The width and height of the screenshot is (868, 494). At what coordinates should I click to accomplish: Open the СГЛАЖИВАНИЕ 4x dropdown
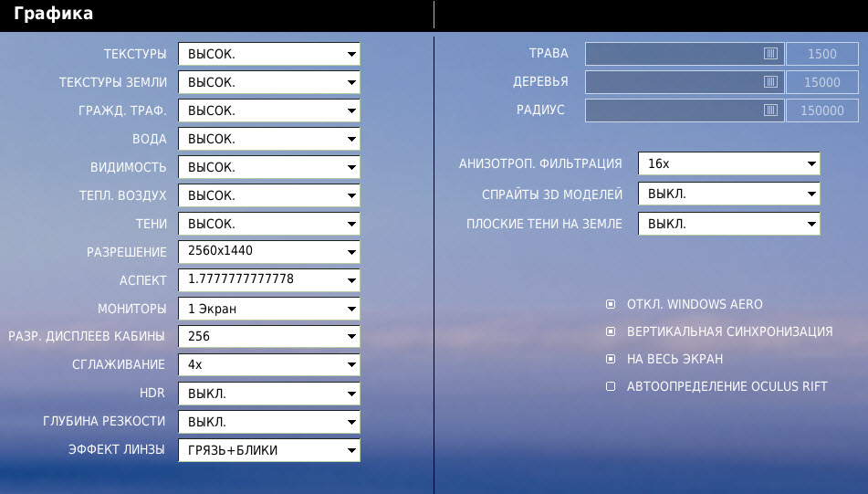point(269,364)
